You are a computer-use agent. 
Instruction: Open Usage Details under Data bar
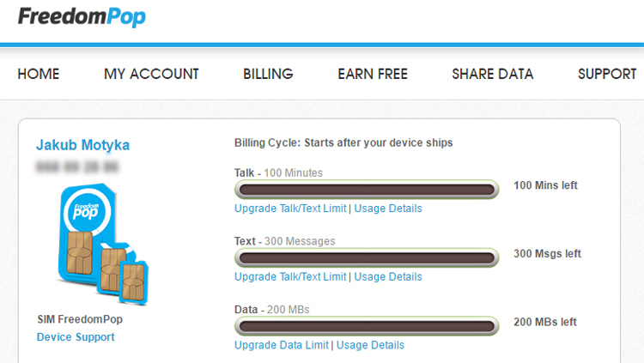click(370, 345)
